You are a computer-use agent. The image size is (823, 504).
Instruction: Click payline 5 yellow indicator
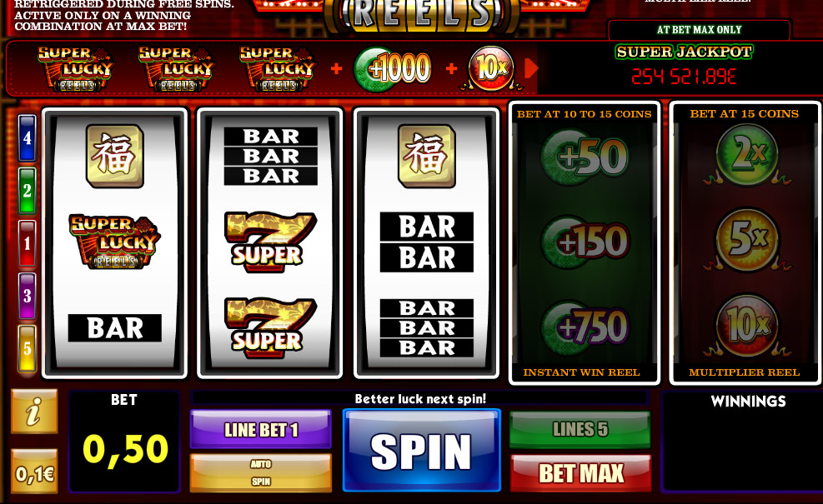click(27, 348)
